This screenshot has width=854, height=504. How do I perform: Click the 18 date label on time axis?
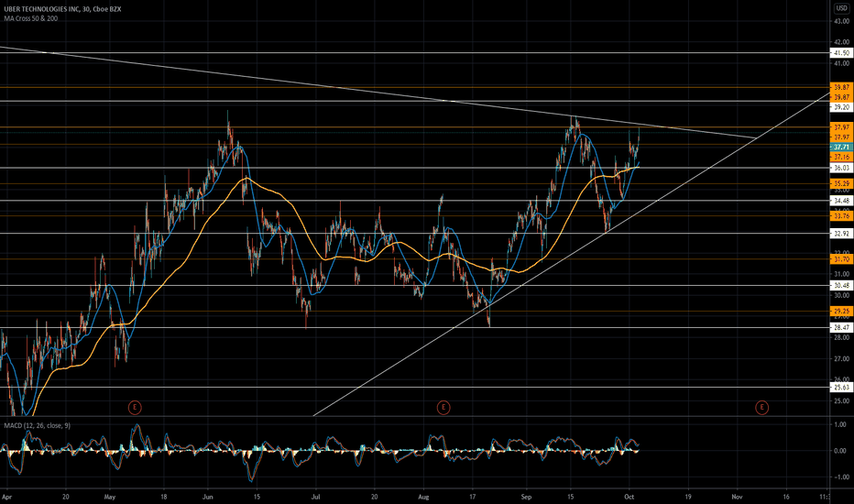click(x=163, y=497)
